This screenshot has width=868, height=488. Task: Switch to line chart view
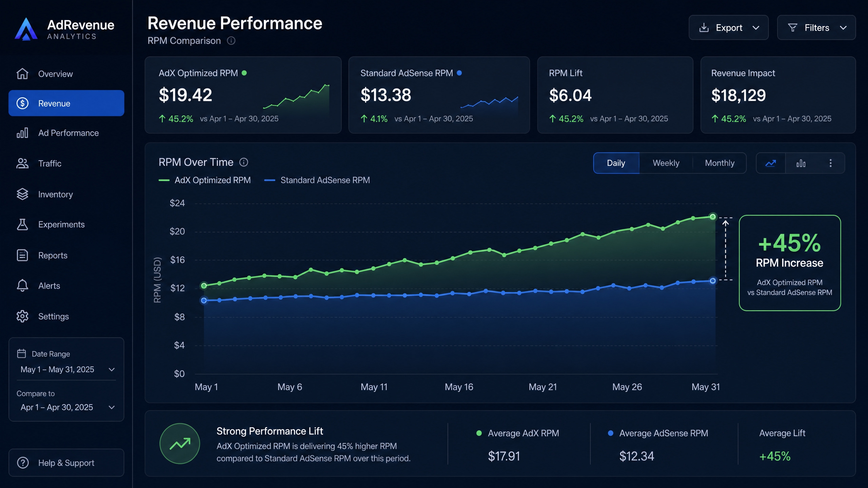coord(771,163)
